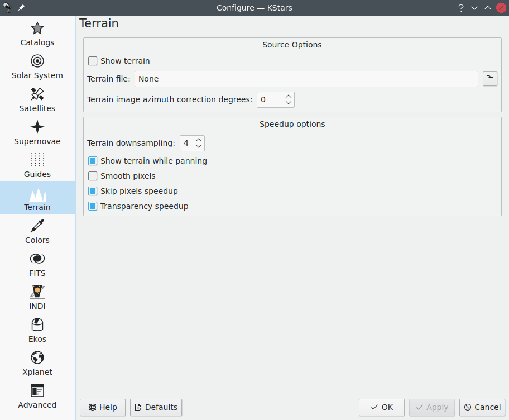Switch to the Guides section
The image size is (509, 420).
[37, 165]
